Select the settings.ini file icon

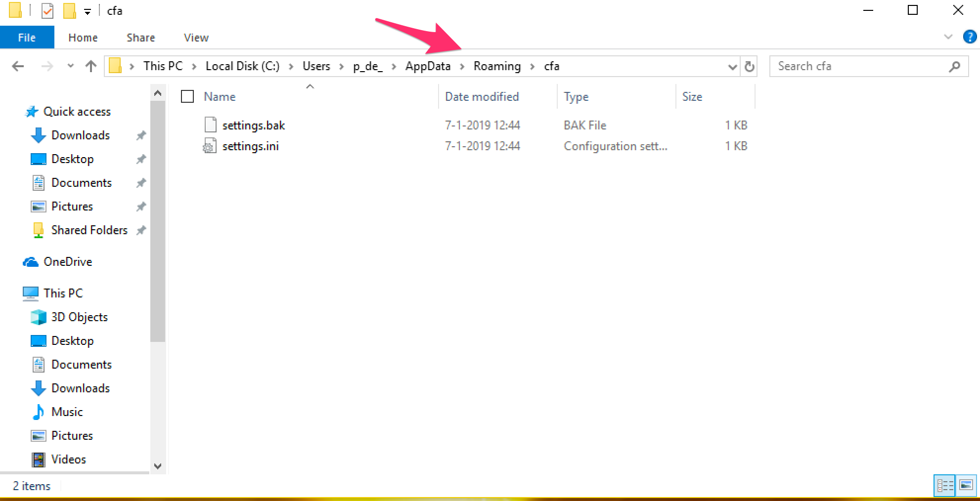coord(210,146)
